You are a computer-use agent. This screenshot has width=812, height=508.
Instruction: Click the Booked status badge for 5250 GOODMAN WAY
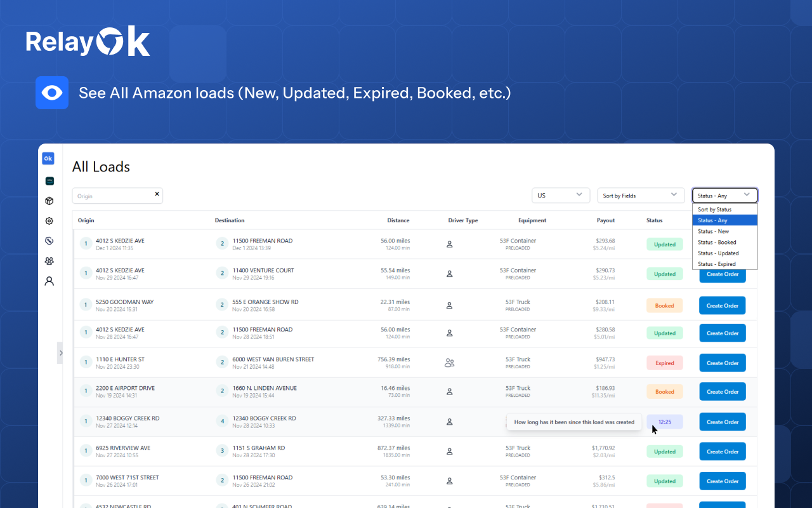click(x=665, y=305)
